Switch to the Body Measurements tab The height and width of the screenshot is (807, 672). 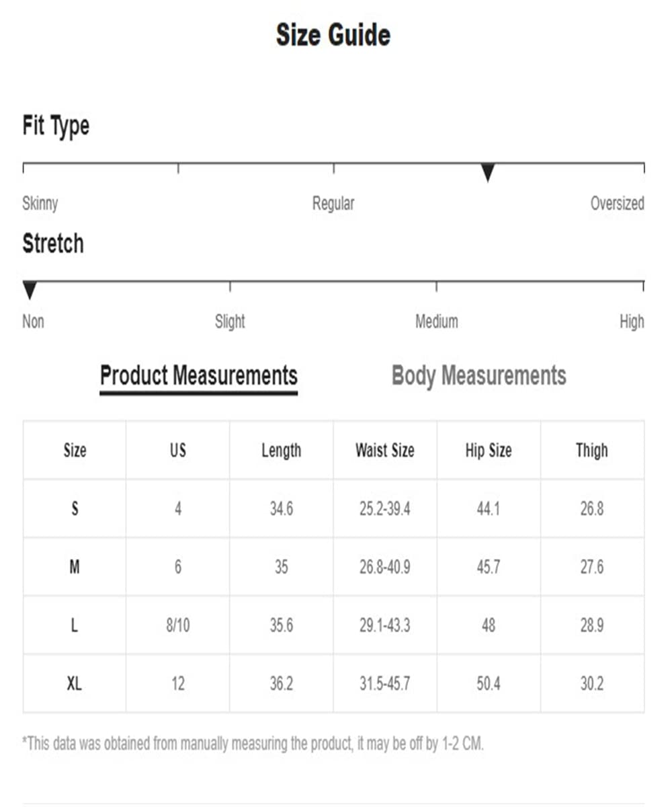pos(479,375)
